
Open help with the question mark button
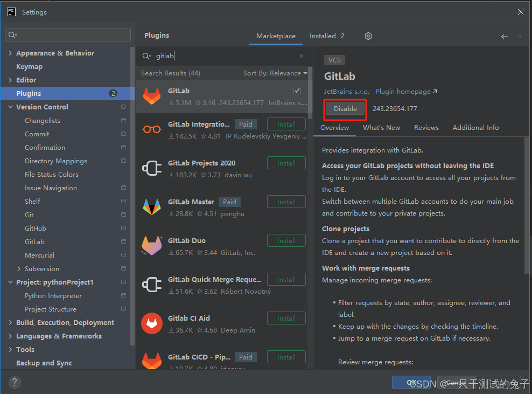pyautogui.click(x=15, y=383)
